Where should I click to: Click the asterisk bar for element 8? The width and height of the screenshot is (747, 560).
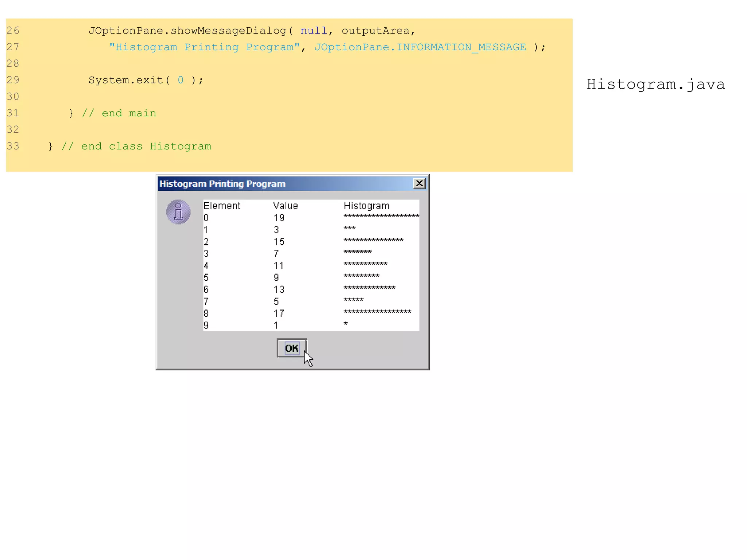378,311
